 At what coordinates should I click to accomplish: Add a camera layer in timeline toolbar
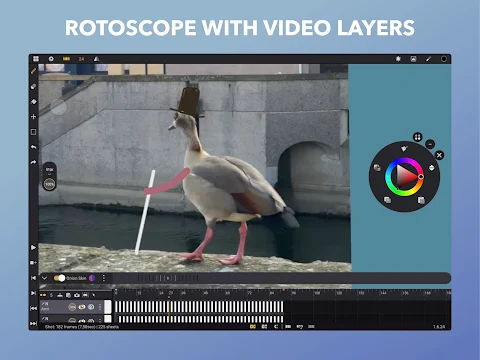click(77, 295)
